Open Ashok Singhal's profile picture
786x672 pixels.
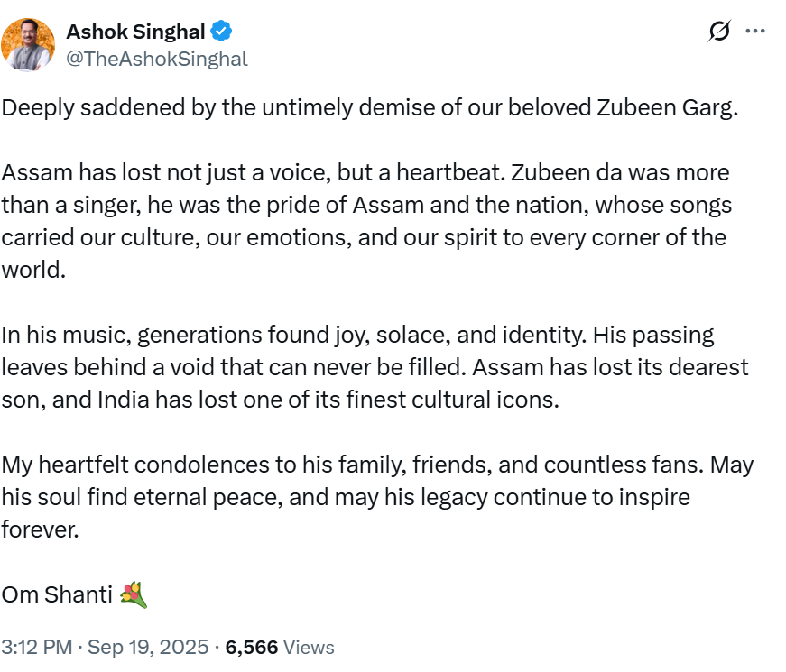click(26, 44)
